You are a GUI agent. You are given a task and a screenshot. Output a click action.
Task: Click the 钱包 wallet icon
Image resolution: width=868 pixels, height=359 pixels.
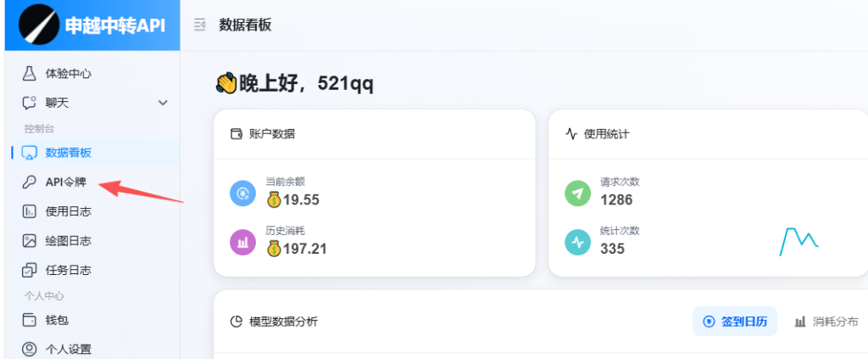pos(30,320)
